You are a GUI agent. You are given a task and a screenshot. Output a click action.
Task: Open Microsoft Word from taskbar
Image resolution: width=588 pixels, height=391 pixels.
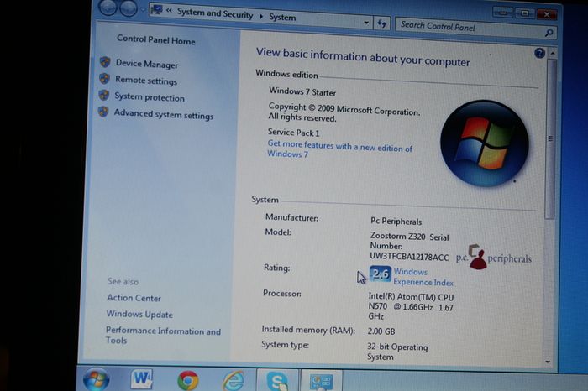142,379
